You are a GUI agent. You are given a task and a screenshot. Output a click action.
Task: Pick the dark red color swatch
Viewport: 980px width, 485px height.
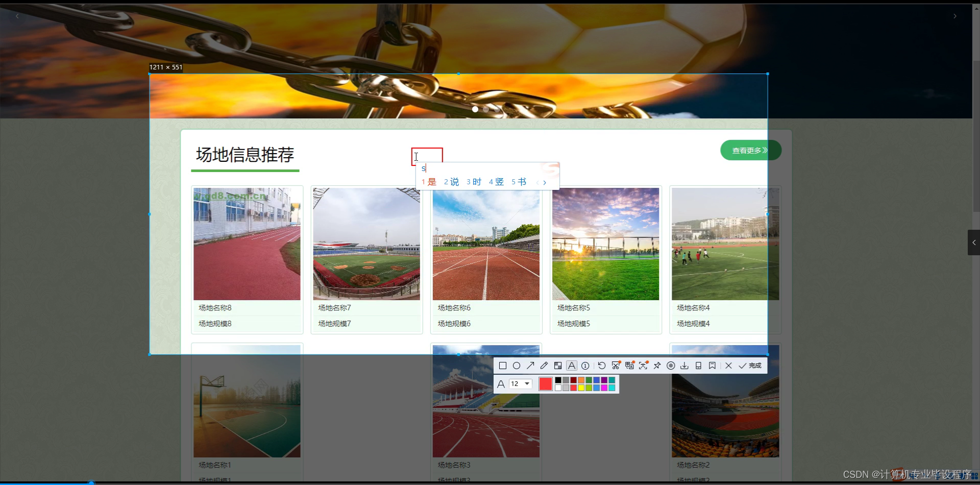pyautogui.click(x=573, y=380)
